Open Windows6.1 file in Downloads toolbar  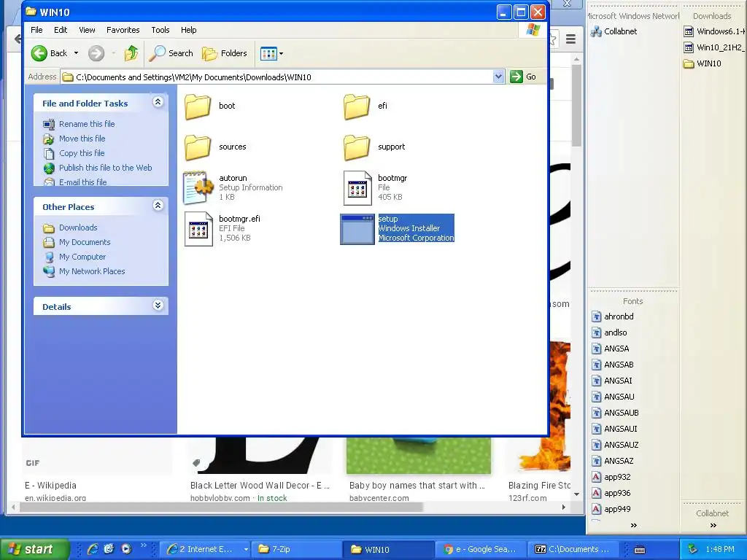(x=714, y=31)
